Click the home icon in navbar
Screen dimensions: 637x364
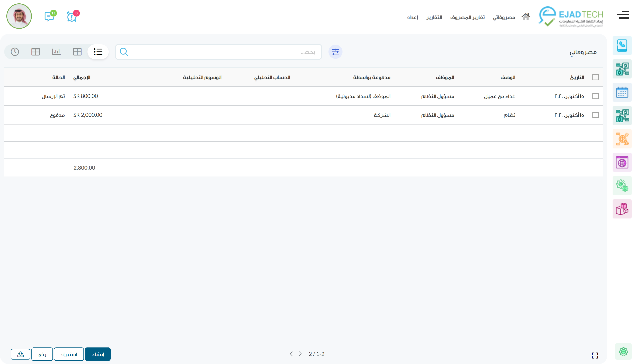pos(525,17)
